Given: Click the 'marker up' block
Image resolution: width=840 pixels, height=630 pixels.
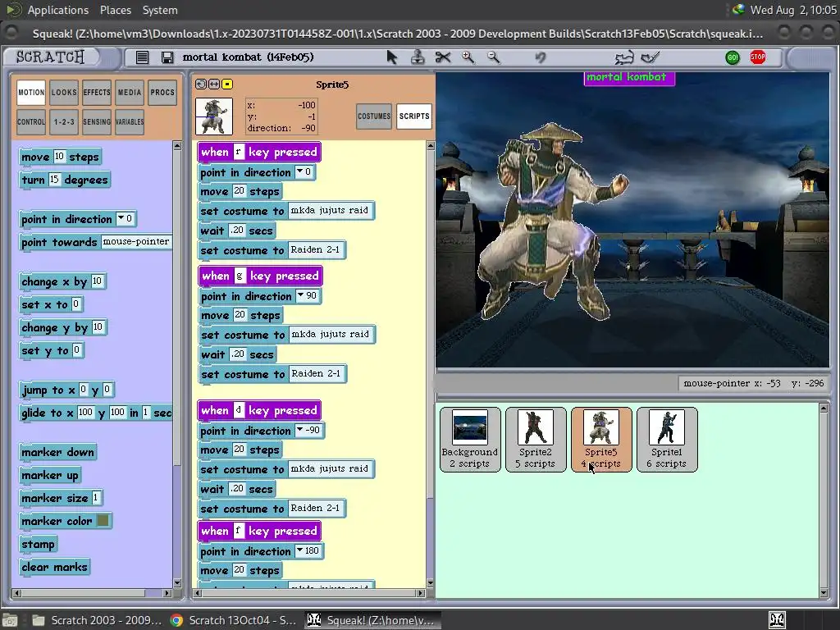Looking at the screenshot, I should pyautogui.click(x=50, y=475).
